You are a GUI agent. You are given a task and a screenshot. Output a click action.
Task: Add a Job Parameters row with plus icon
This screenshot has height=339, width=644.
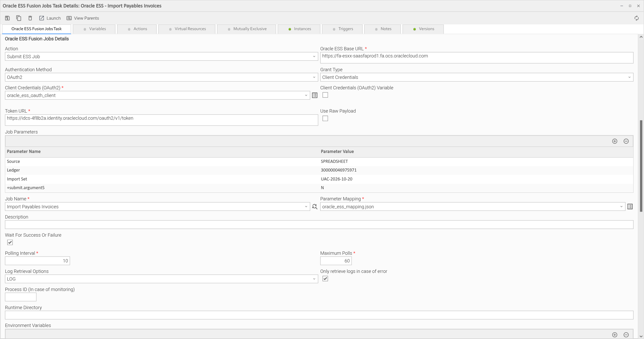tap(615, 141)
